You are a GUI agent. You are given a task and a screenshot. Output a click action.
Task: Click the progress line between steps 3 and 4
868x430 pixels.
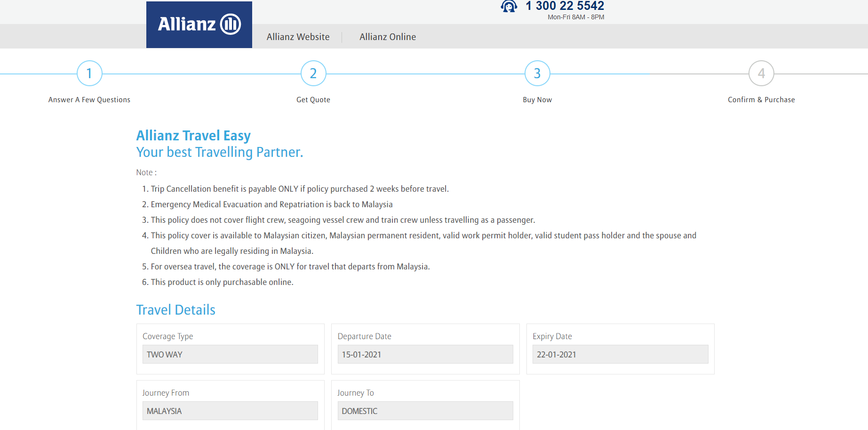pyautogui.click(x=649, y=73)
